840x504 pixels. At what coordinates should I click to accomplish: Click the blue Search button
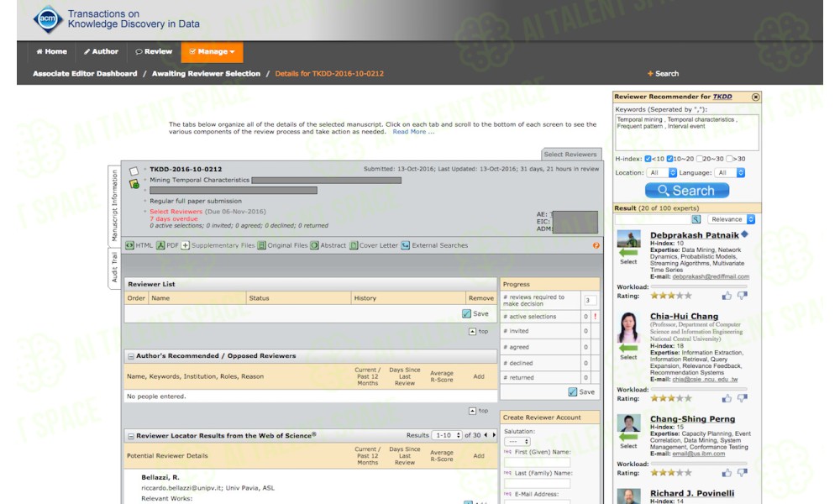pos(687,191)
